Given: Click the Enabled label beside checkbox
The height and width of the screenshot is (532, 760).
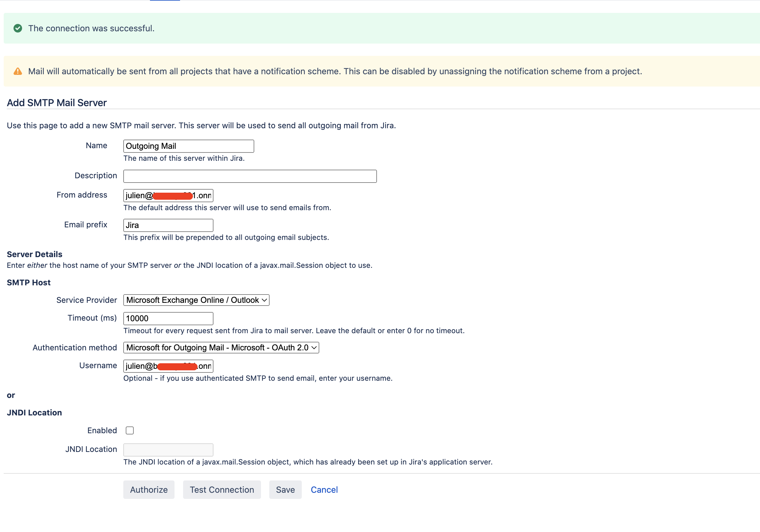Looking at the screenshot, I should (102, 430).
